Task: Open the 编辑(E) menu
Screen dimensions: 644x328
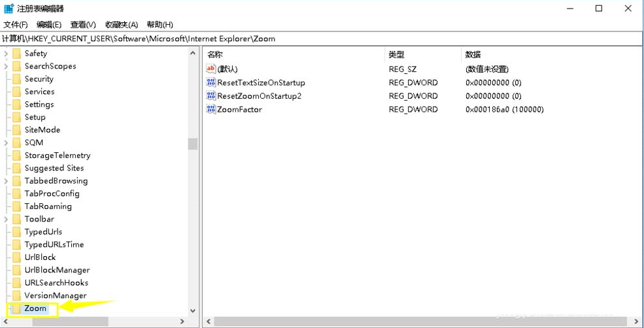Action: (x=49, y=25)
